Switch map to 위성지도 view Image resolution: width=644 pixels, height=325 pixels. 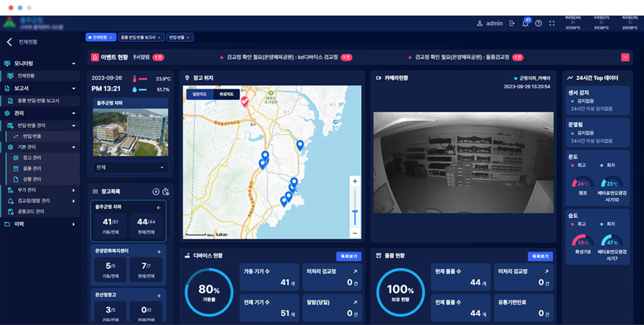(x=226, y=94)
